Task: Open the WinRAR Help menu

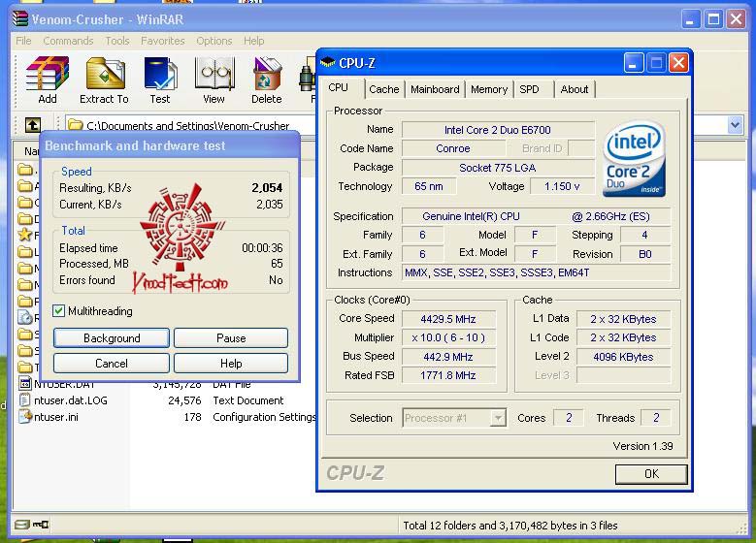Action: [253, 41]
